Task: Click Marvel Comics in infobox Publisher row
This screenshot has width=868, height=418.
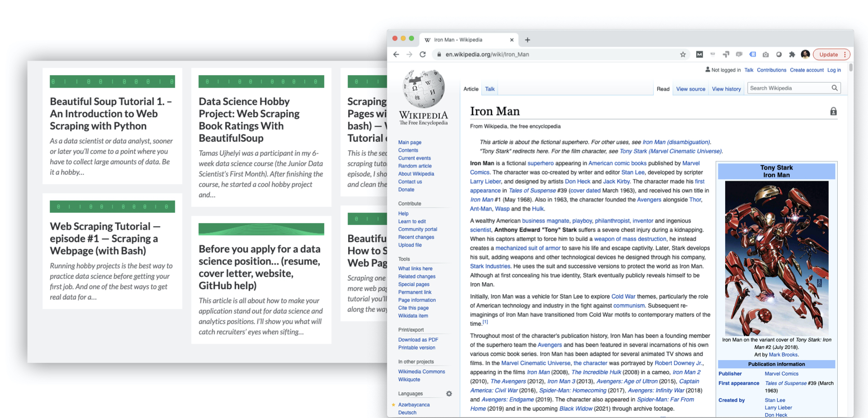Action: 781,374
